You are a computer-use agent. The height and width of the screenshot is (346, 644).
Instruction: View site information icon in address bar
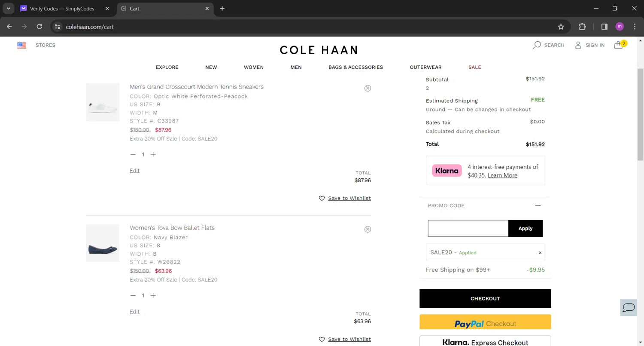coord(58,27)
